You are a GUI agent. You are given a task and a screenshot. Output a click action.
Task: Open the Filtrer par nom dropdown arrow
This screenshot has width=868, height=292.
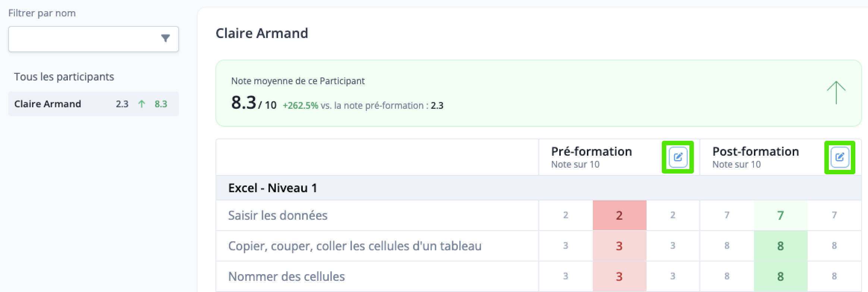point(165,38)
